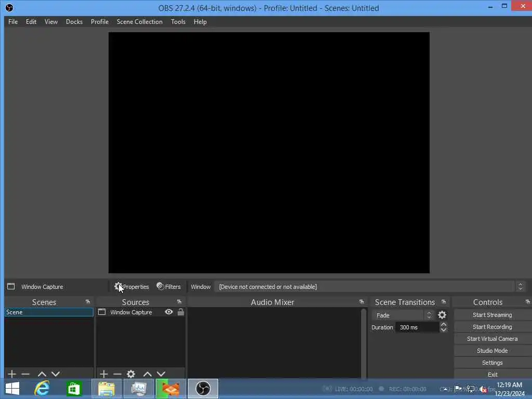Start the Virtual Camera
The image size is (532, 399).
click(493, 339)
